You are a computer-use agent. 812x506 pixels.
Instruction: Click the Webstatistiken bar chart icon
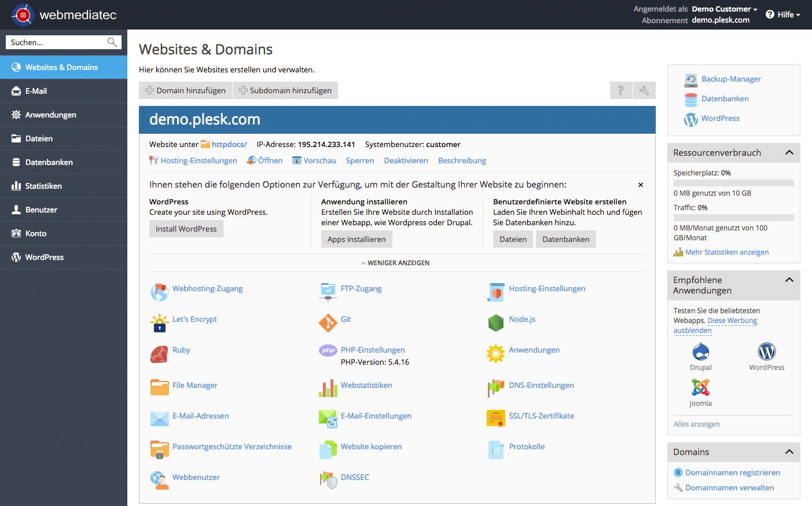(x=328, y=388)
